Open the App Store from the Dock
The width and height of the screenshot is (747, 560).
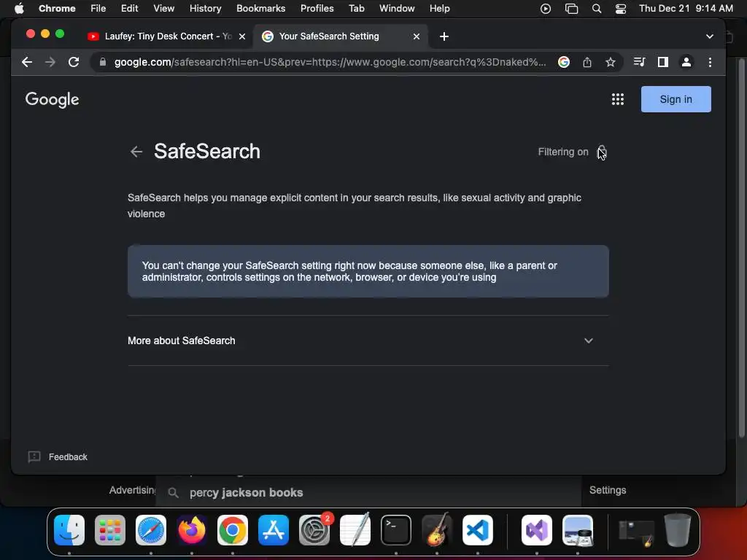point(274,530)
